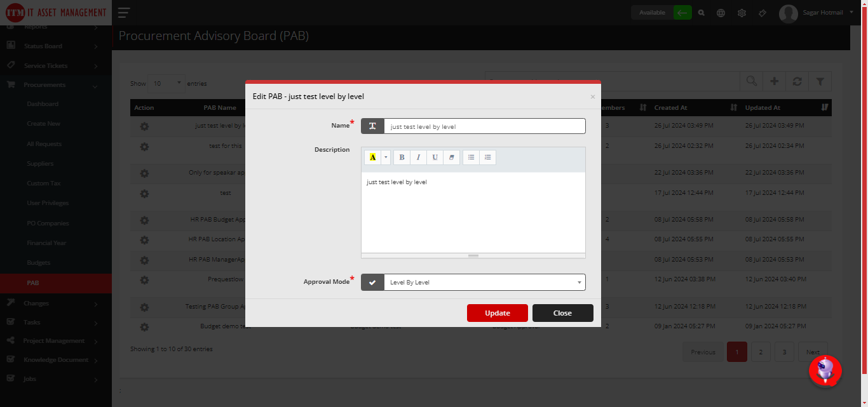Click action gear for 'Budget demo' row

[144, 327]
